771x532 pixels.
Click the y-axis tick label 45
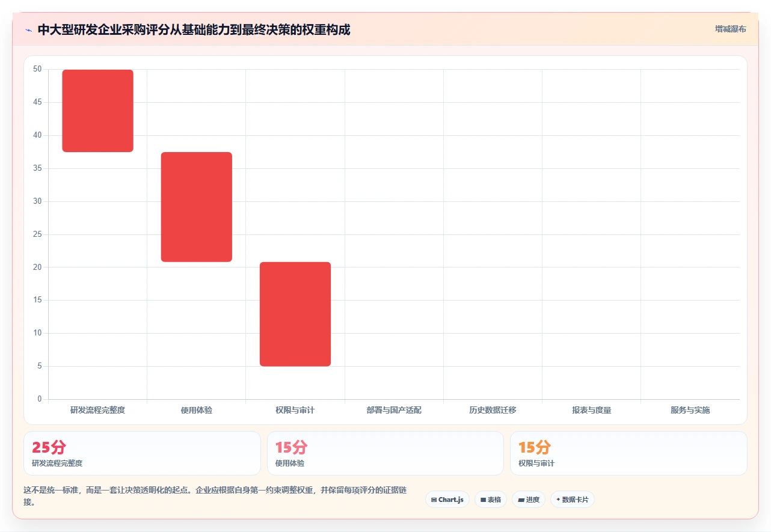pos(37,102)
